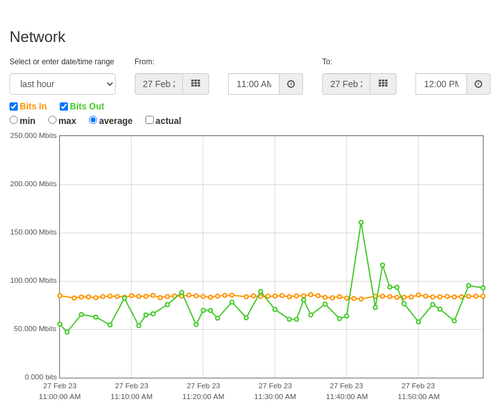Click the 'From:' label
Screen dimensions: 500x403
[x=144, y=62]
